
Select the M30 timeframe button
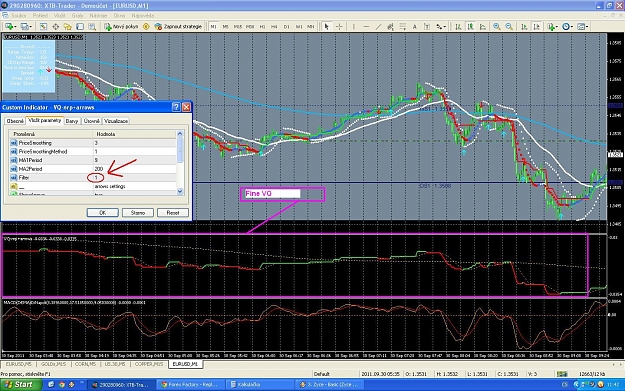[250, 27]
